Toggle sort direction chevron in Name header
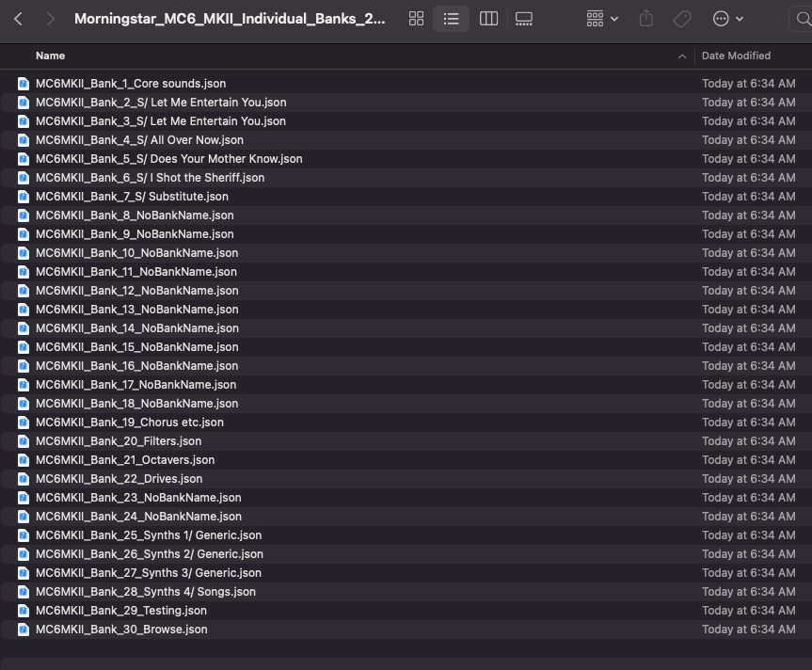812x670 pixels. point(682,56)
